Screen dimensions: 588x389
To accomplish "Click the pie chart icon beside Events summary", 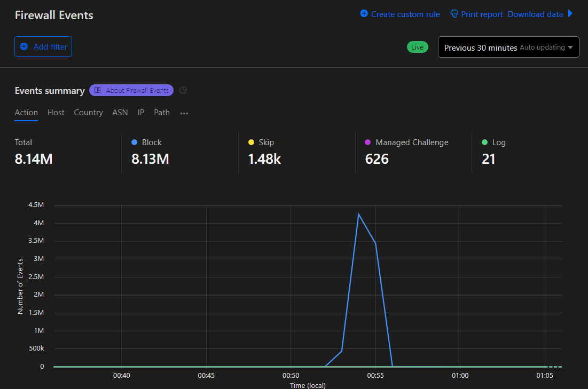I will 183,90.
